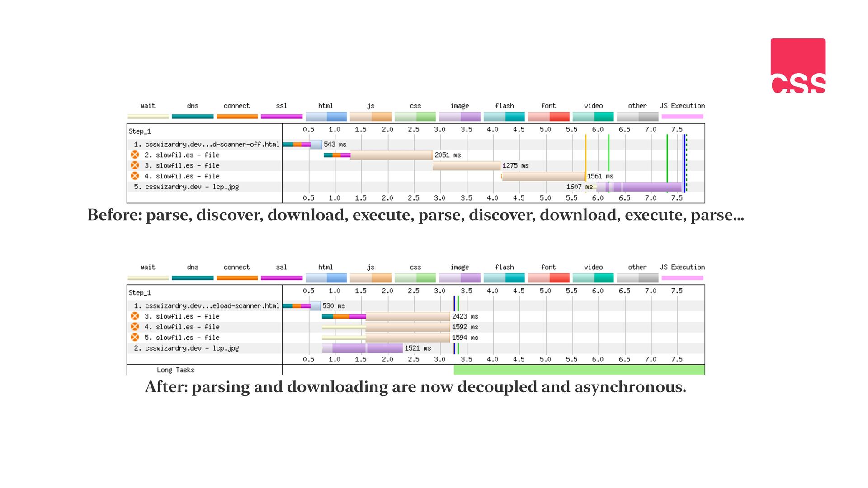Click the image swatch in the After chart legend
This screenshot has height=488, width=868.
pyautogui.click(x=460, y=278)
